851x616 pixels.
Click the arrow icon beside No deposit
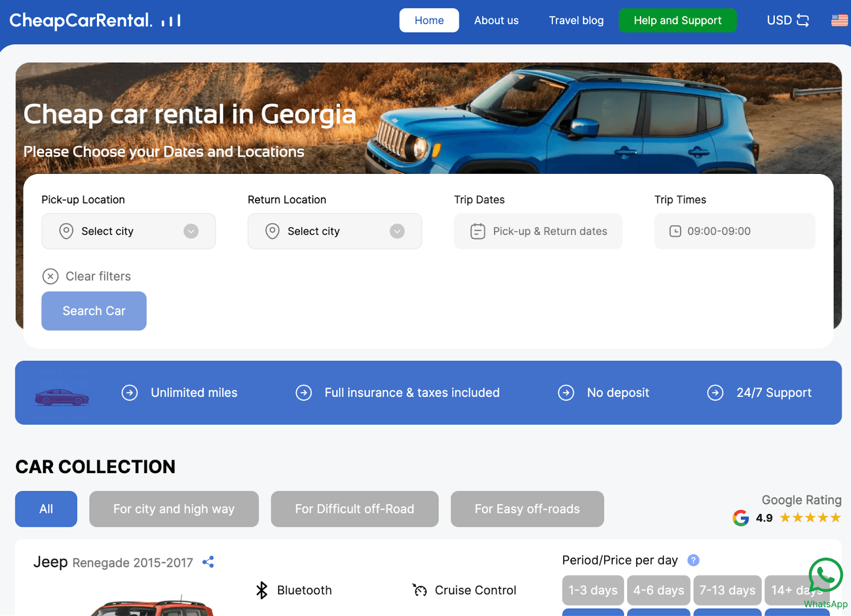566,393
